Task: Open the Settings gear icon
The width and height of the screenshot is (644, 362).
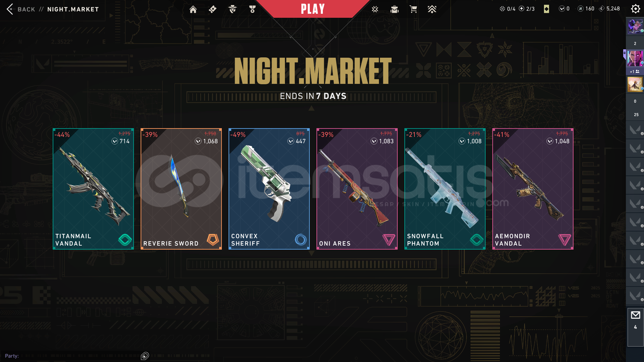Action: coord(635,9)
